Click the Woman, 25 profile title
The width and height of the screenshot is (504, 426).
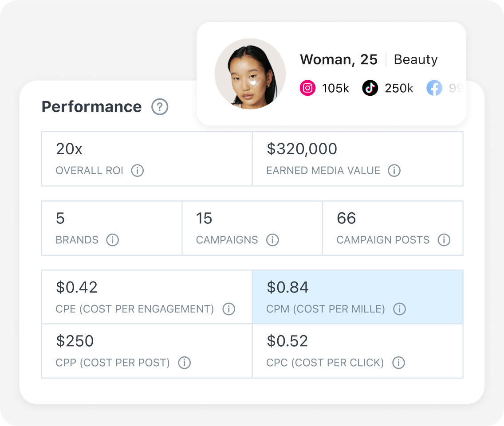[339, 59]
